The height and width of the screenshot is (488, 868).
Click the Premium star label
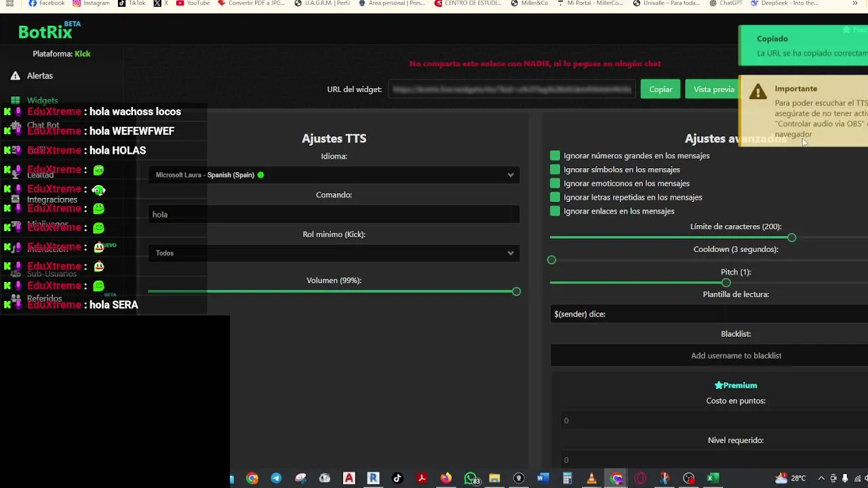tap(736, 385)
